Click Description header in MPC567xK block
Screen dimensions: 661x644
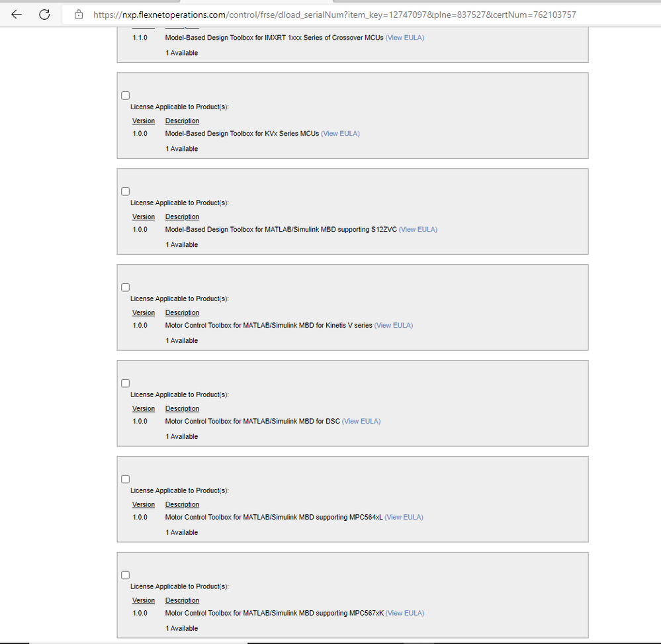click(182, 600)
